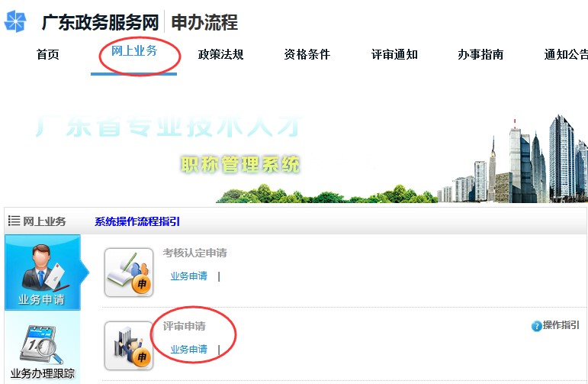Click the 广东政务服务网 site title
Screen dimensions: 588x384
[x=100, y=22]
